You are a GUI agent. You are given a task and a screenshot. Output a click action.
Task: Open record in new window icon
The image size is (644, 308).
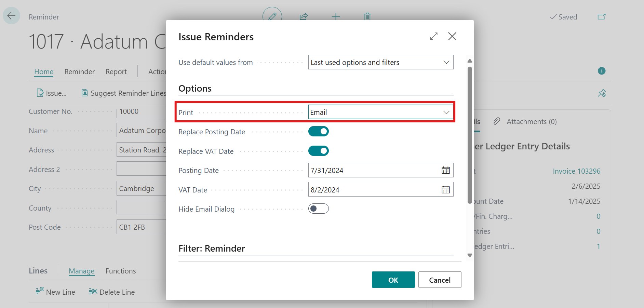601,17
